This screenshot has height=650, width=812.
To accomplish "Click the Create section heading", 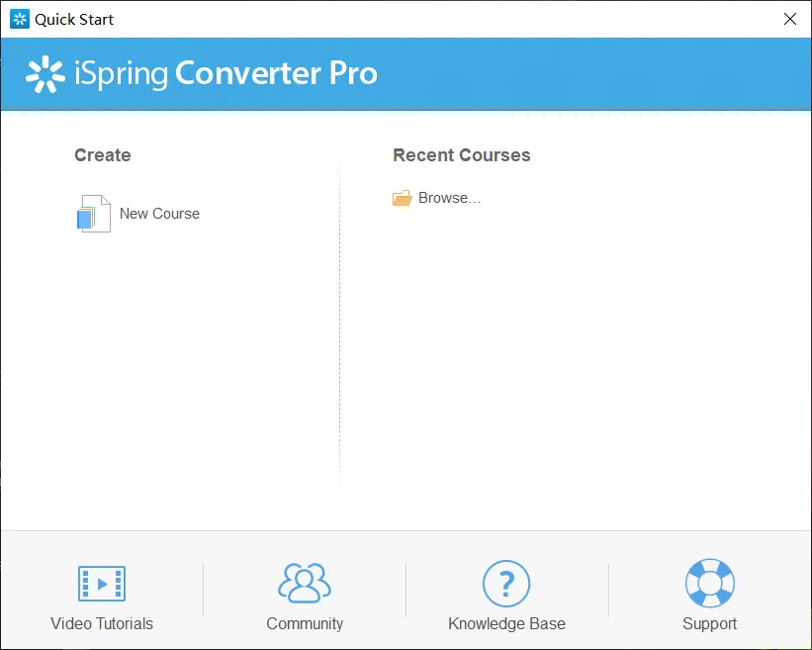I will tap(102, 155).
